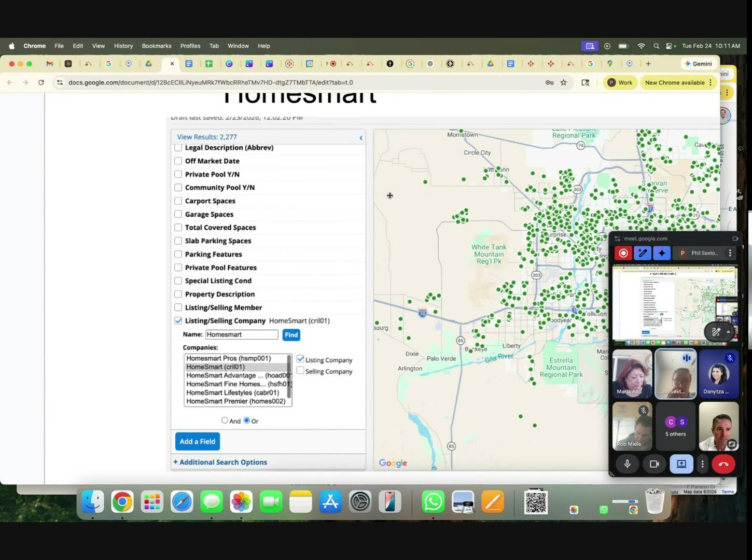The height and width of the screenshot is (560, 752).
Task: Check the Off Market Date checkbox
Action: [x=178, y=161]
